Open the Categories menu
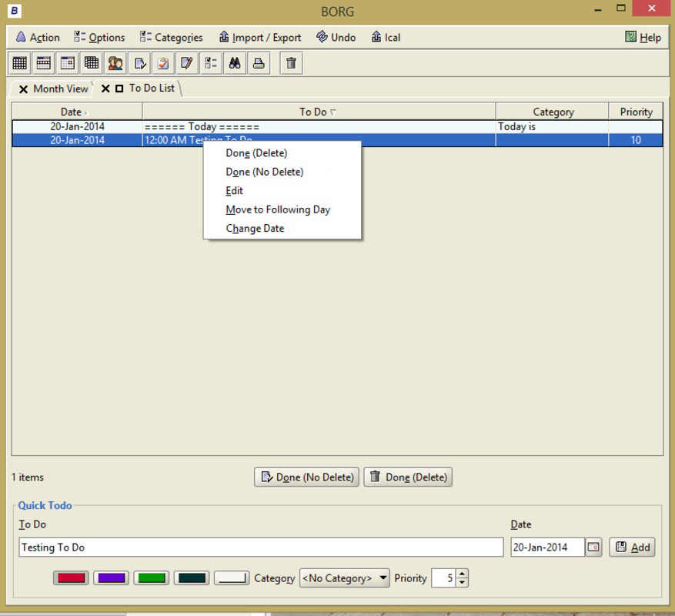The width and height of the screenshot is (675, 616). pos(171,38)
